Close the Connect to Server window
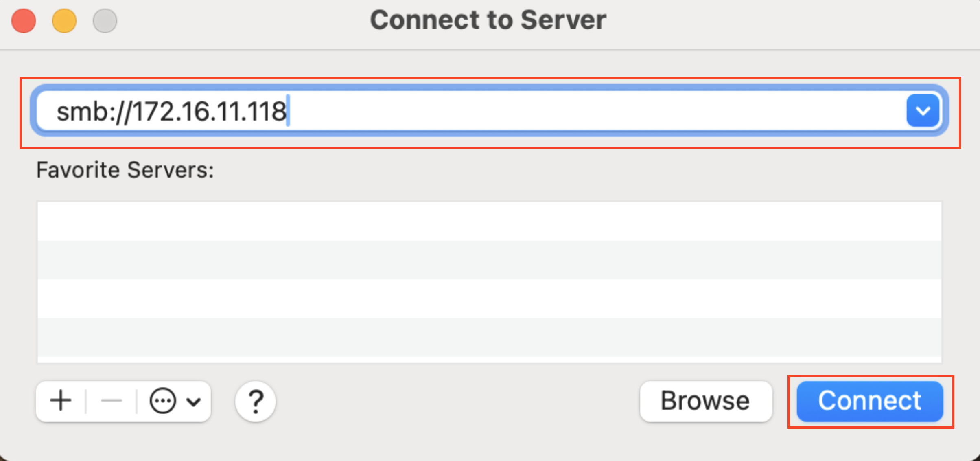Image resolution: width=980 pixels, height=461 pixels. (x=24, y=21)
